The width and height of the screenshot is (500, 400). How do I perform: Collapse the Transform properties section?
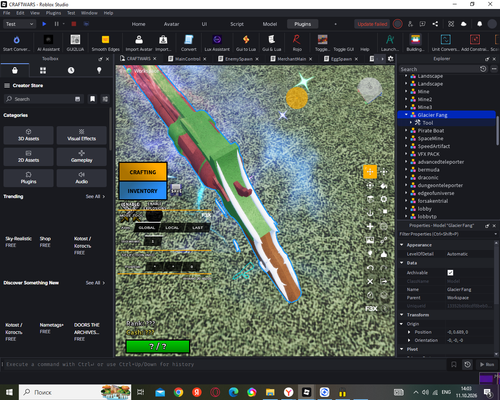coord(402,315)
